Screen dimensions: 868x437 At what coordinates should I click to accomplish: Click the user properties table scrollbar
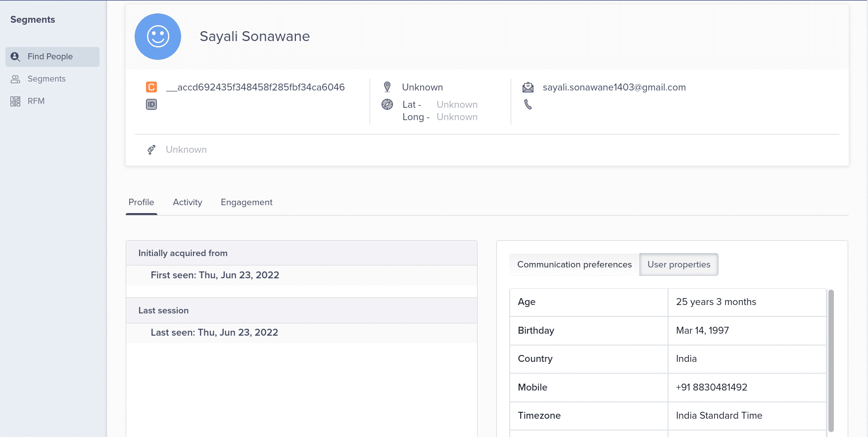pyautogui.click(x=831, y=361)
